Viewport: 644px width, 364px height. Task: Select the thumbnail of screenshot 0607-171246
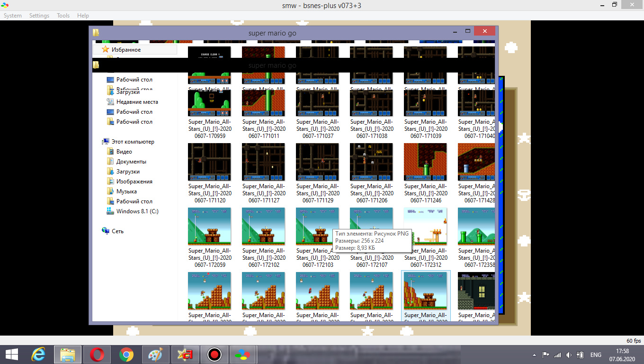click(425, 162)
